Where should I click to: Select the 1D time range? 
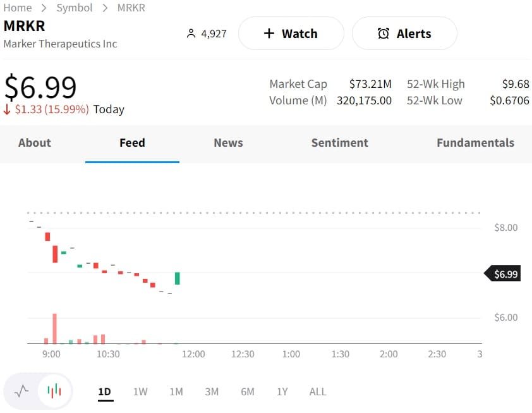click(105, 391)
